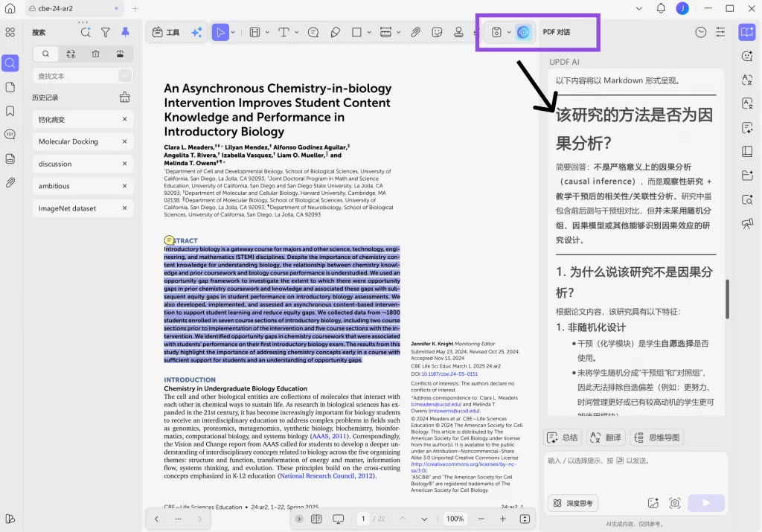Click the blue UPDF AI circle icon

pos(523,33)
